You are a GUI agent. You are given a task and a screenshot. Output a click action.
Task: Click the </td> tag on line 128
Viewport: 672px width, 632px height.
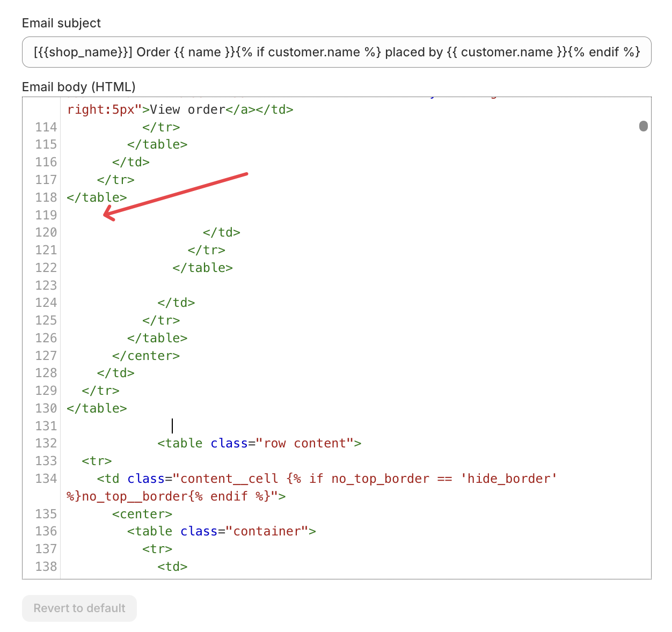[x=116, y=373]
